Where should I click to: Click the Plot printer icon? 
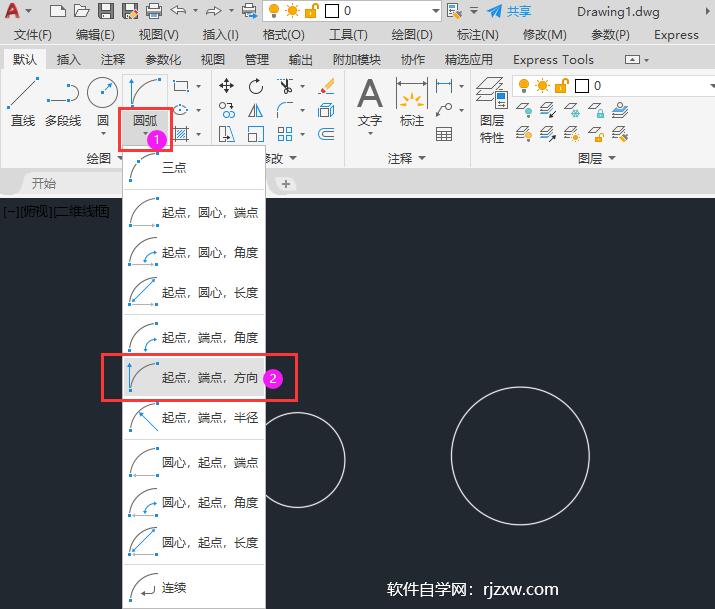click(x=154, y=10)
